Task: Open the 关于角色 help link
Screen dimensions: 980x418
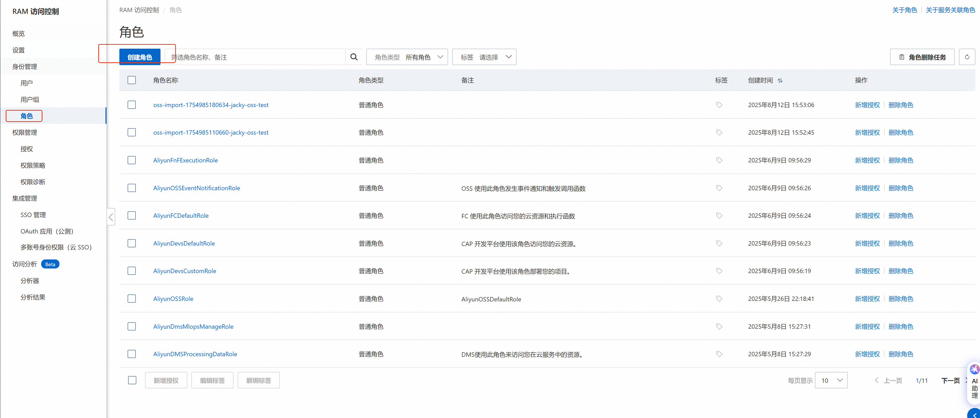Action: tap(904, 10)
